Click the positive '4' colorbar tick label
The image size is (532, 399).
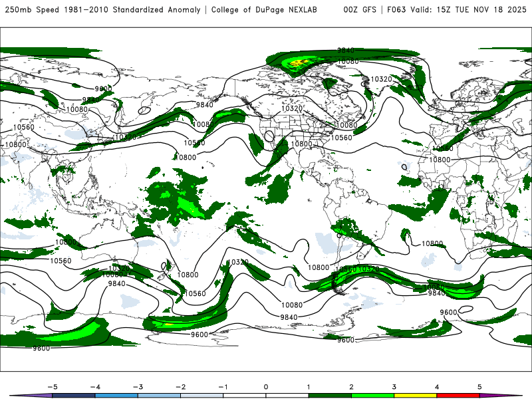click(437, 387)
